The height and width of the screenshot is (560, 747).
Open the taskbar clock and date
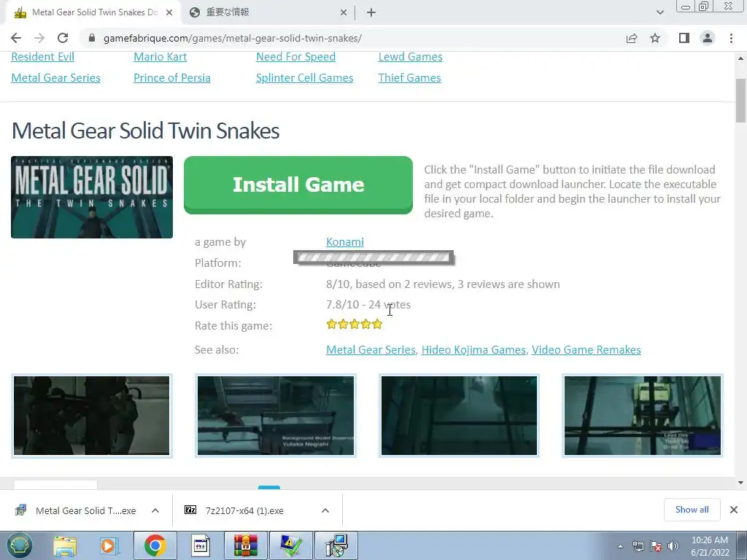(710, 546)
